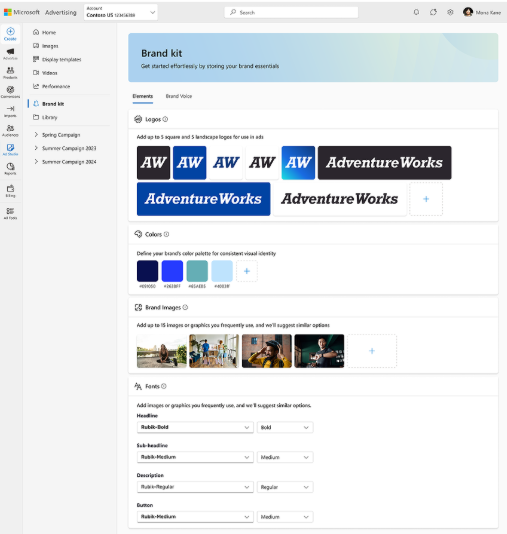Viewport: 507px width, 534px height.
Task: Open the user profile avatar
Action: point(468,12)
